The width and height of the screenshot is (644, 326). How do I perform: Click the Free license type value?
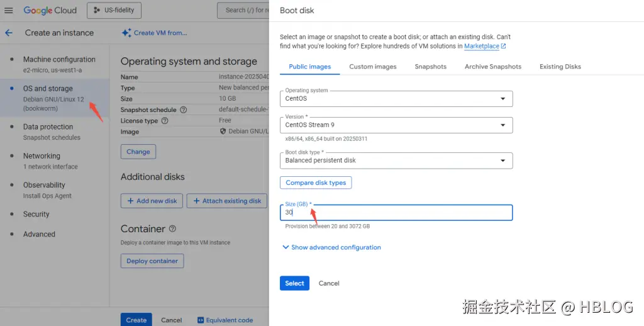point(225,120)
